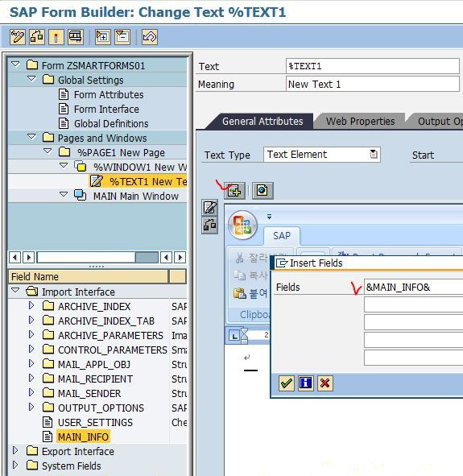
Task: Open the Text Type dropdown
Action: pos(374,154)
